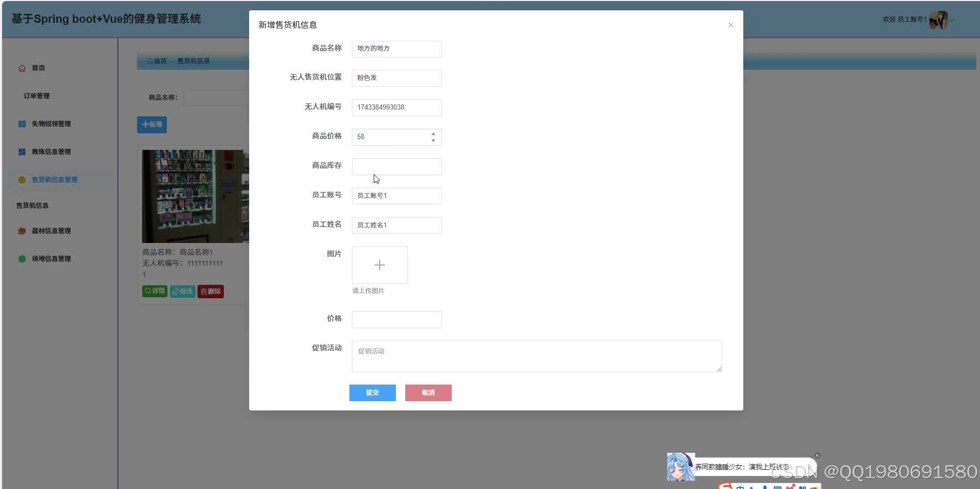Click the vending machine product thumbnail image
This screenshot has width=980, height=489.
click(x=194, y=196)
